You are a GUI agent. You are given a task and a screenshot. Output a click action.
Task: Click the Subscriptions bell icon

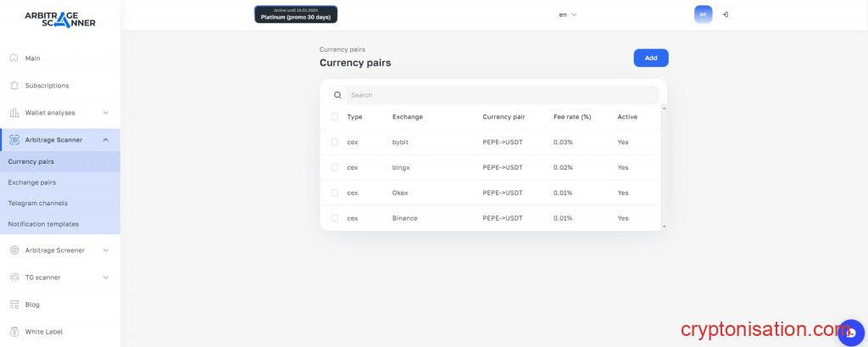click(14, 86)
